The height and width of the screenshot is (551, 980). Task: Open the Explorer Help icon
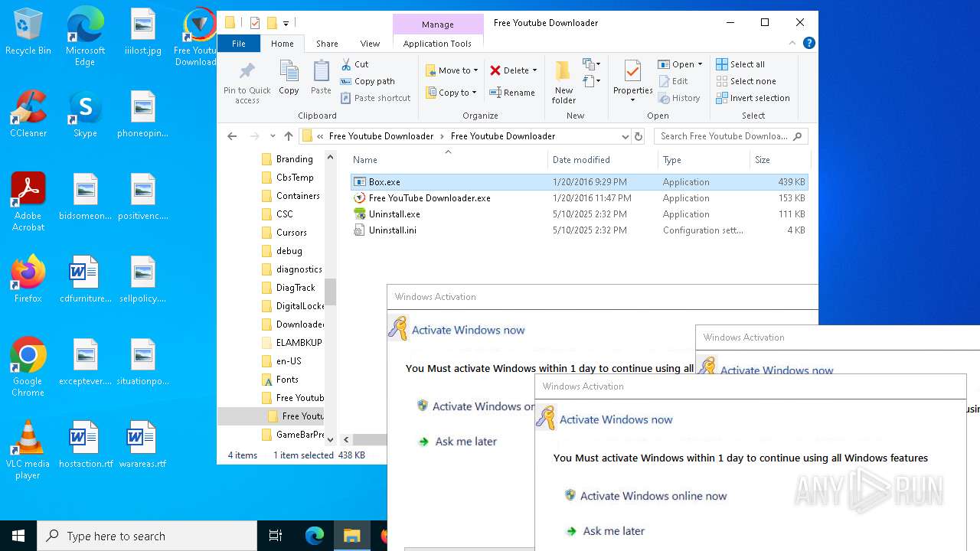pos(809,44)
